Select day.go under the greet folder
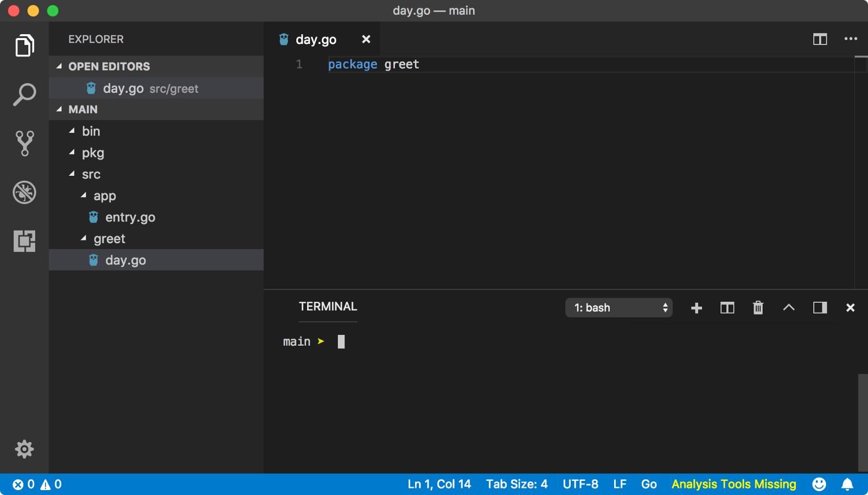The image size is (868, 495). 156,260
